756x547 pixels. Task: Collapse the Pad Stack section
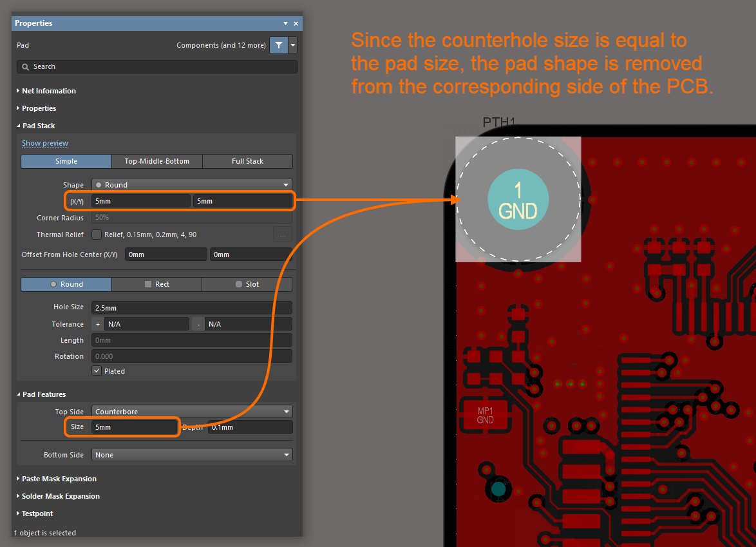pyautogui.click(x=39, y=126)
